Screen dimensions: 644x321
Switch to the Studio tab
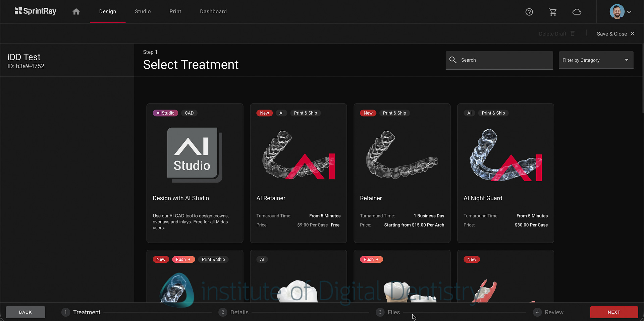pos(143,11)
